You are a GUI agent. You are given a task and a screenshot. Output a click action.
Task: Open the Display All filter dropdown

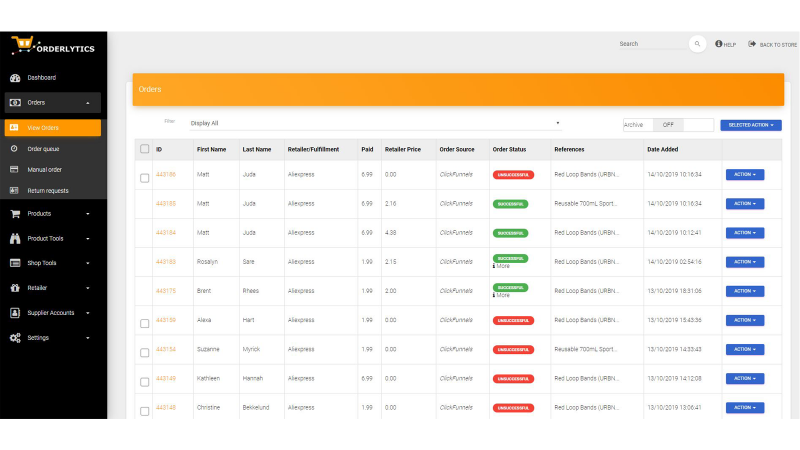point(376,123)
